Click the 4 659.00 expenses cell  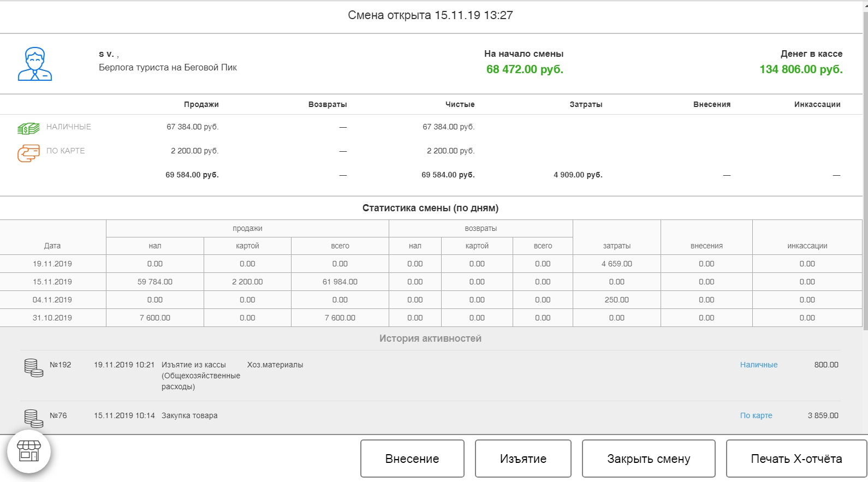click(x=617, y=264)
